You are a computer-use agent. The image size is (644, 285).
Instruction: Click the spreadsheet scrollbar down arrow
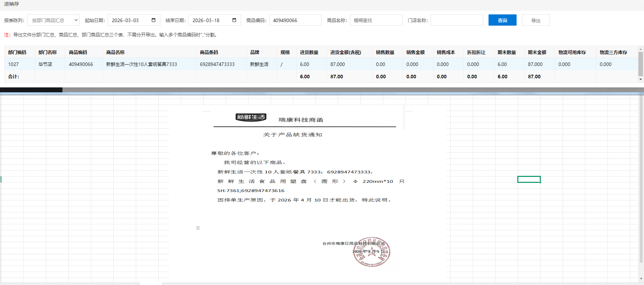[x=641, y=279]
